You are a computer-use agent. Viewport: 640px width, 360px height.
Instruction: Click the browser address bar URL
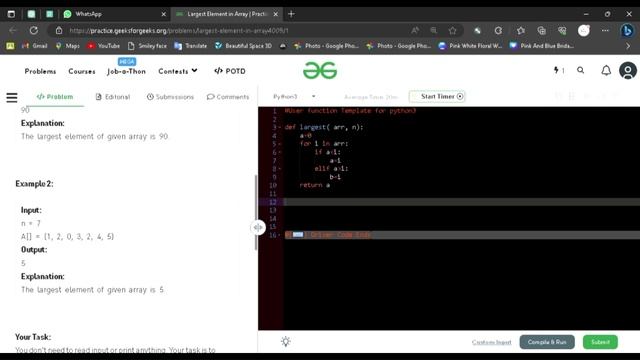coord(179,31)
